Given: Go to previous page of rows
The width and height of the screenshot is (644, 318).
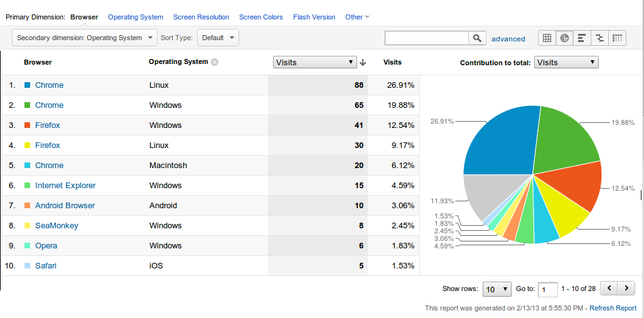Looking at the screenshot, I should tap(609, 289).
